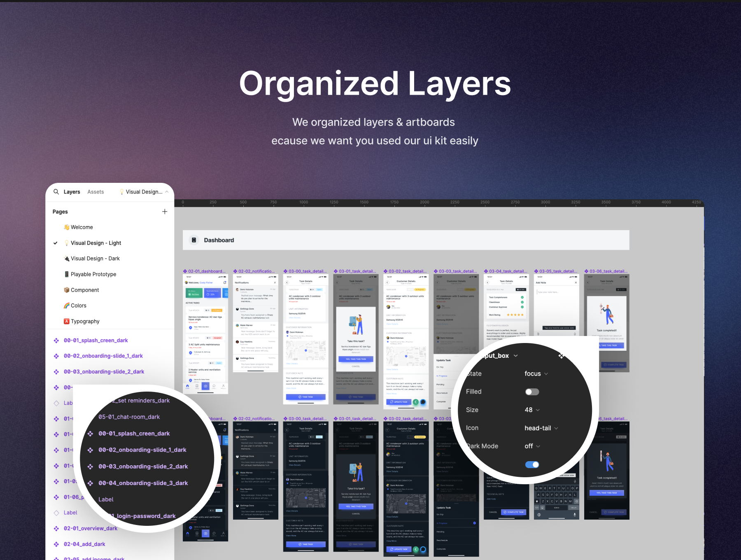741x560 pixels.
Task: Click the Dashboard section header icon
Action: click(x=194, y=240)
